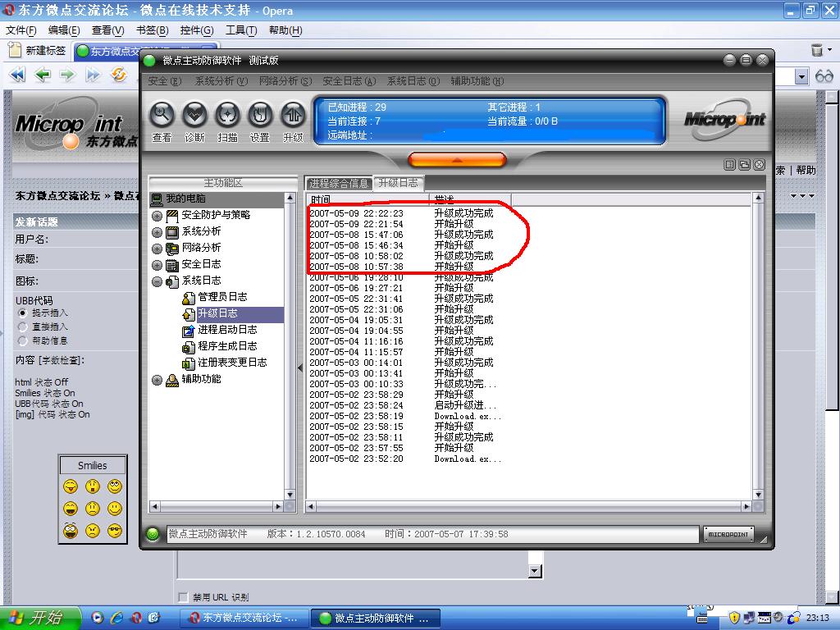
Task: Open Opera 工具(T) menu
Action: (x=241, y=30)
